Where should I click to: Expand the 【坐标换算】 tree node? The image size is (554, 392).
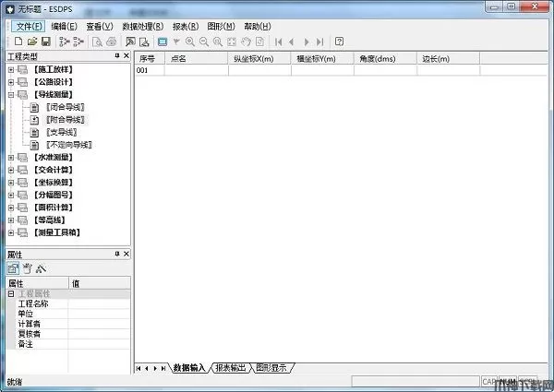(11, 183)
